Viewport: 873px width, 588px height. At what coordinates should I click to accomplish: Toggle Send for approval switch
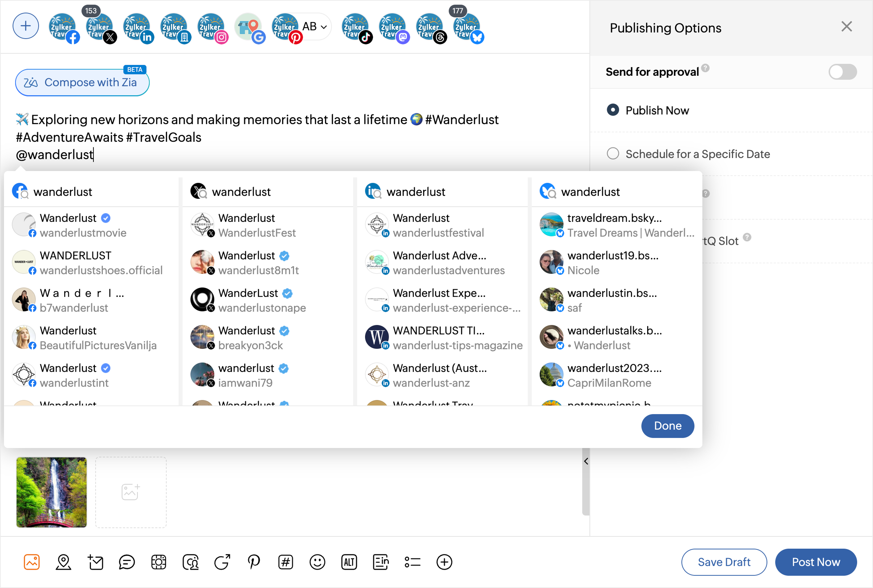tap(842, 72)
